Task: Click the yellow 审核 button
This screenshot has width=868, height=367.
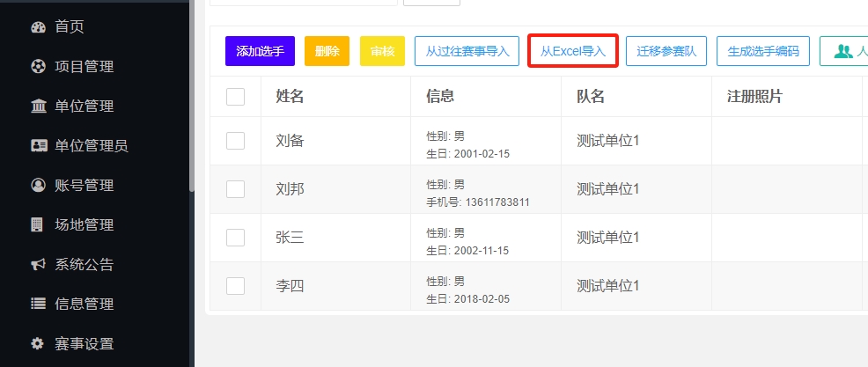Action: coord(383,51)
